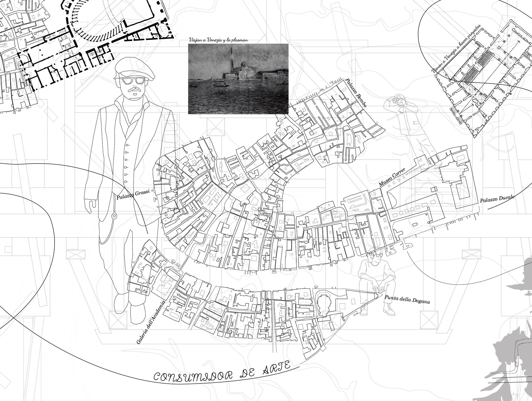Select the Museo Correr label
Viewport: 532px width, 401px height.
point(392,177)
